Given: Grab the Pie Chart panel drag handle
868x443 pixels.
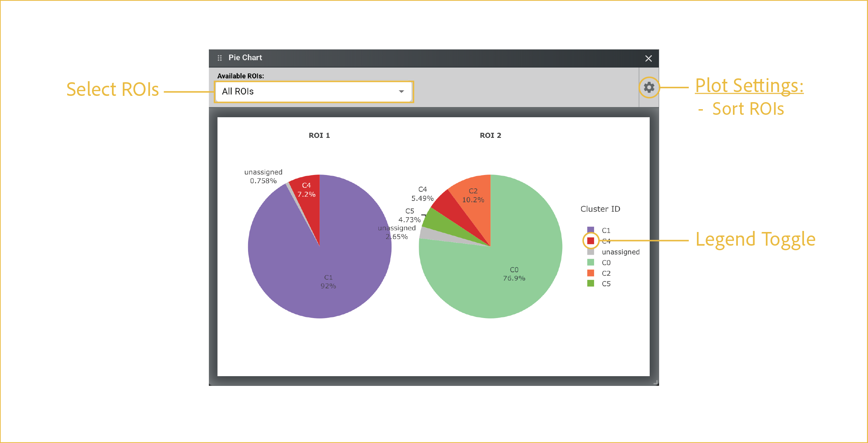Looking at the screenshot, I should click(220, 58).
